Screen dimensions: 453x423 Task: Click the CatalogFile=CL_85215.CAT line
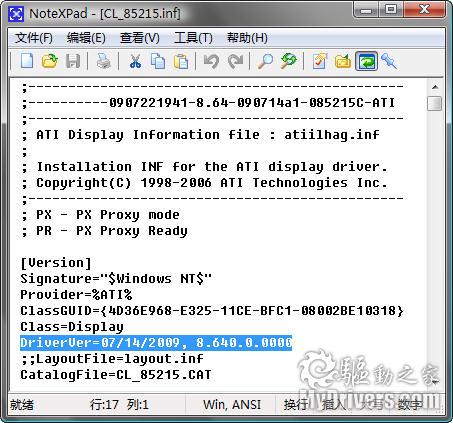pos(116,375)
